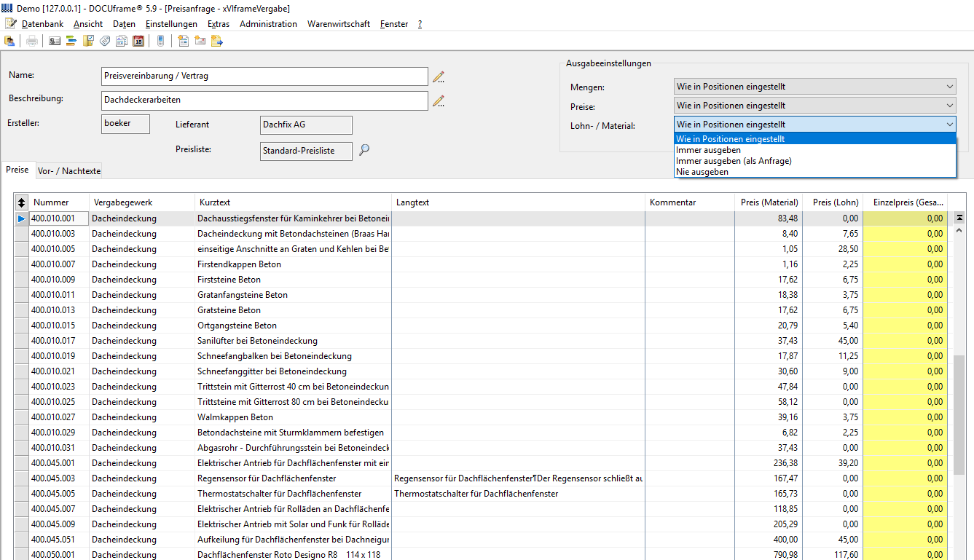Open the contact card toolbar icon
Viewport: 974px width, 560px height.
55,41
